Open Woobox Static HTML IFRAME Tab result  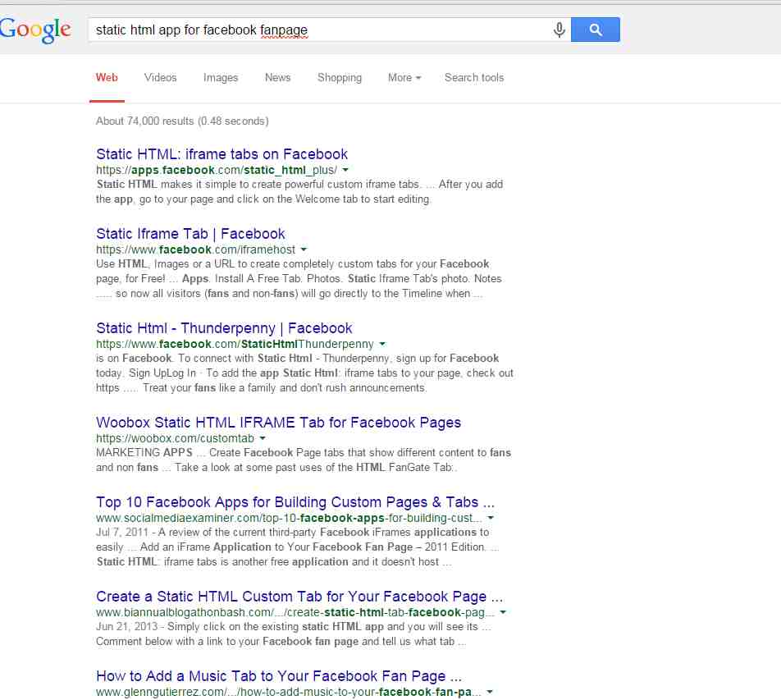(x=278, y=423)
